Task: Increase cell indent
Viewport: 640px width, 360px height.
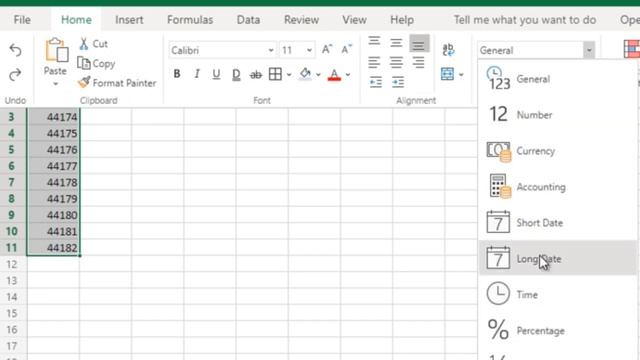Action: point(398,82)
